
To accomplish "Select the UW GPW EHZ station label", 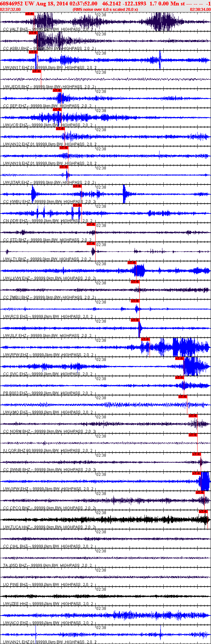I will tap(49, 489).
